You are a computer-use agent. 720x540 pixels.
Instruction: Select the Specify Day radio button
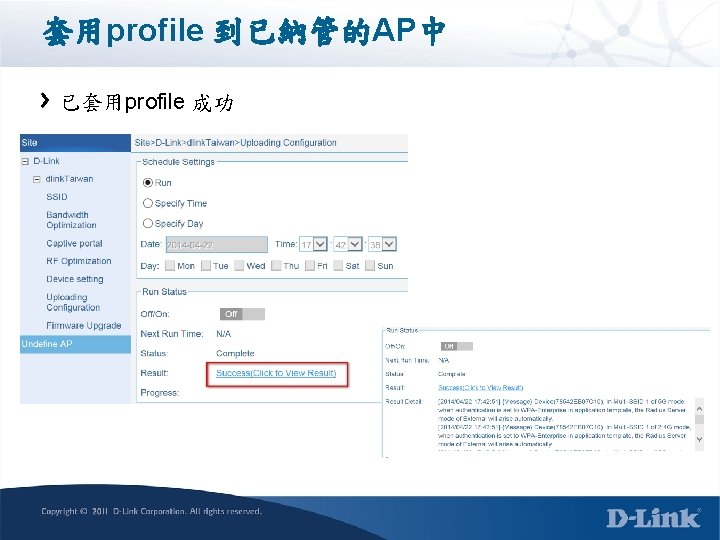(x=148, y=224)
